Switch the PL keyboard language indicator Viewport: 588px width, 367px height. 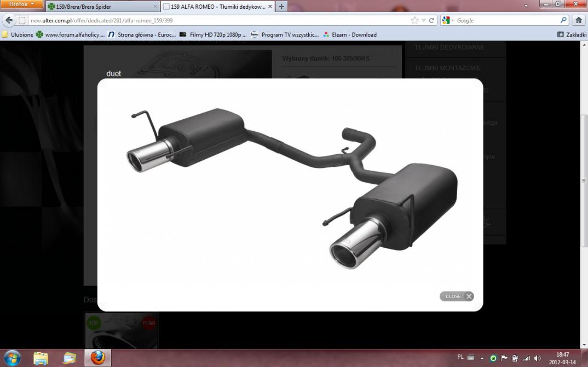point(460,357)
